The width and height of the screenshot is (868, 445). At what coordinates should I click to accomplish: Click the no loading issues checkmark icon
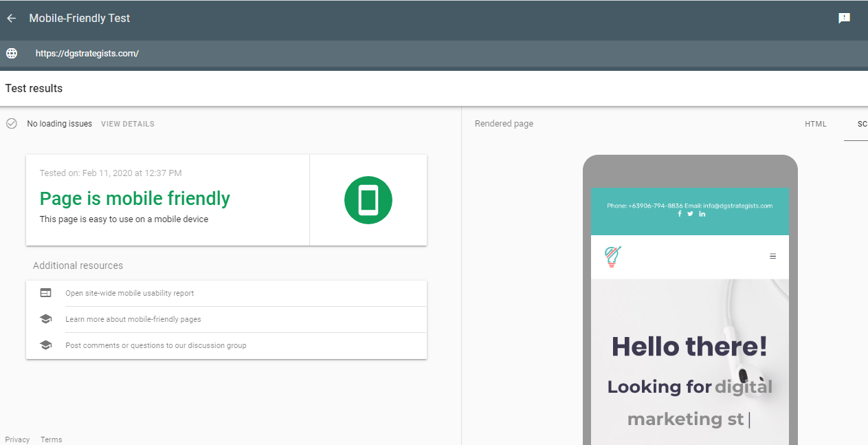[x=11, y=124]
